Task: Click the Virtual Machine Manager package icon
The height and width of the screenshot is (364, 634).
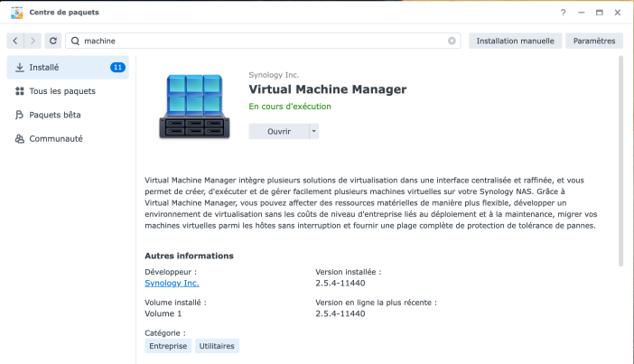Action: [194, 107]
